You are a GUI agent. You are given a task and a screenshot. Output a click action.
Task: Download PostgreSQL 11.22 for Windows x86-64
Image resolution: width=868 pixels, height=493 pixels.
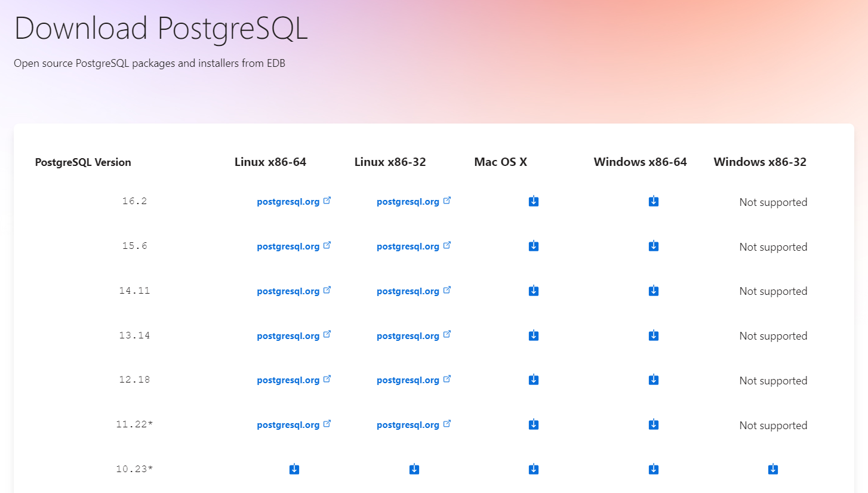[x=654, y=424]
